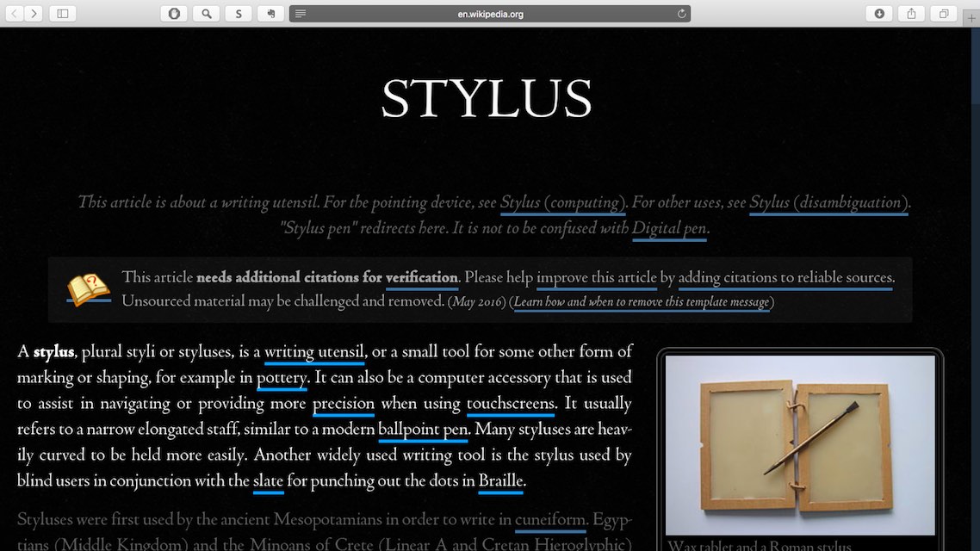Open the verification link
Viewport: 980px width, 551px height.
pos(422,277)
